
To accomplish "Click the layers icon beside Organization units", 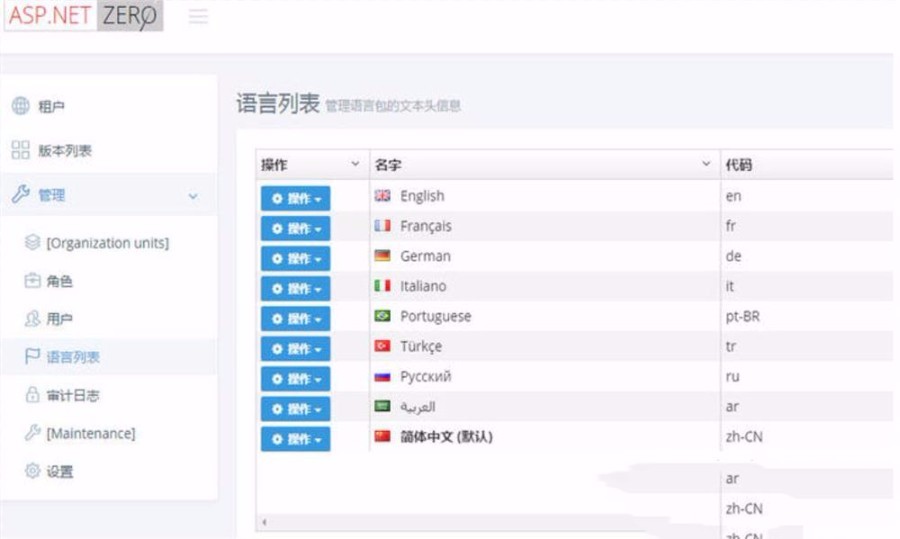I will (x=32, y=242).
